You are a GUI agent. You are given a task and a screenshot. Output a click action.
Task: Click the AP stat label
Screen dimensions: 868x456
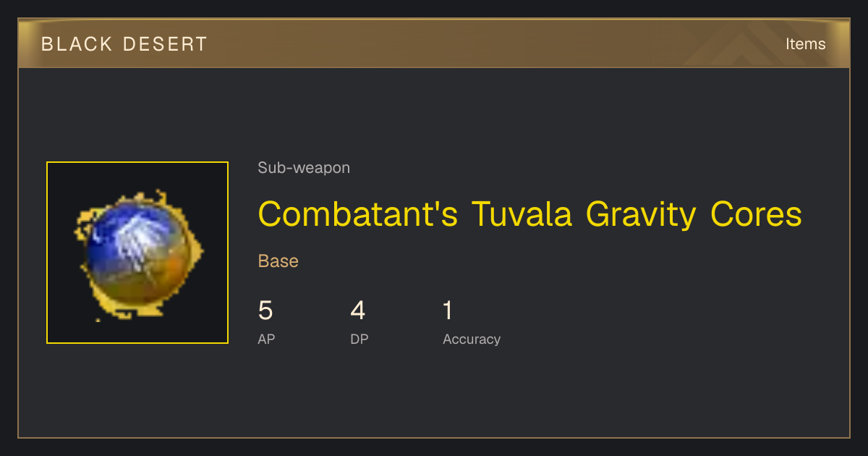pos(266,339)
